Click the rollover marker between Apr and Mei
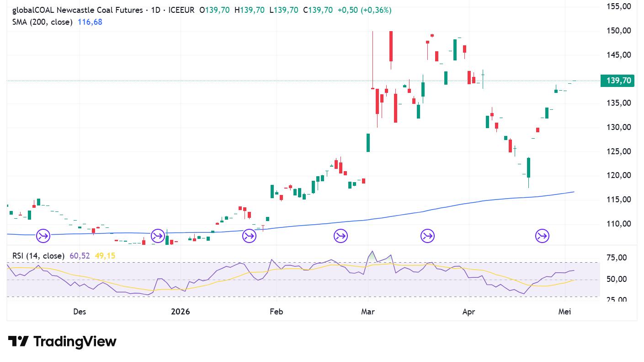 click(542, 236)
